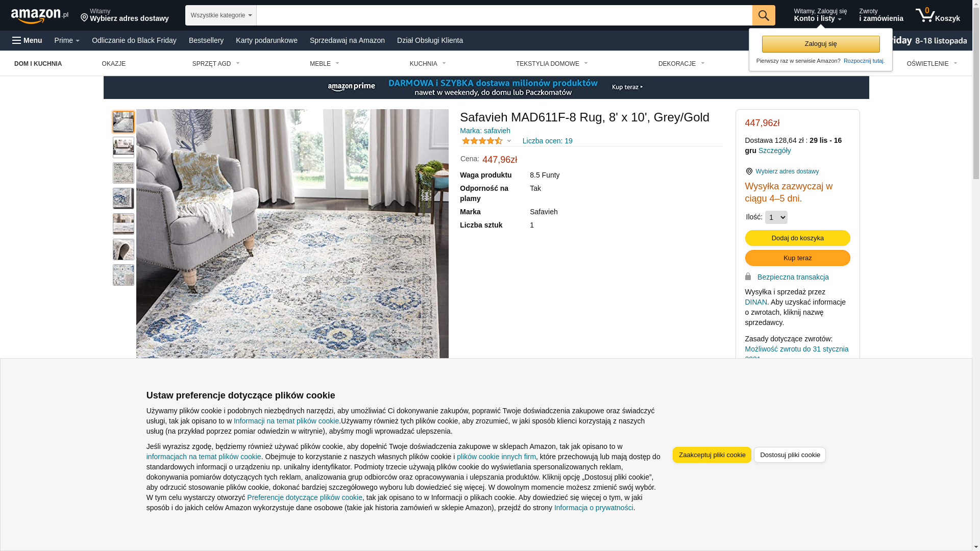Open the DINAN seller link
Viewport: 980px width, 551px height.
756,302
